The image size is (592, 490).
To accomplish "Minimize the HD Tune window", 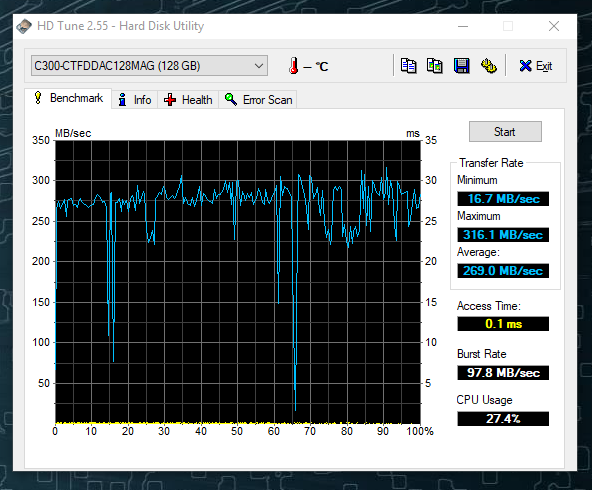I will click(463, 26).
